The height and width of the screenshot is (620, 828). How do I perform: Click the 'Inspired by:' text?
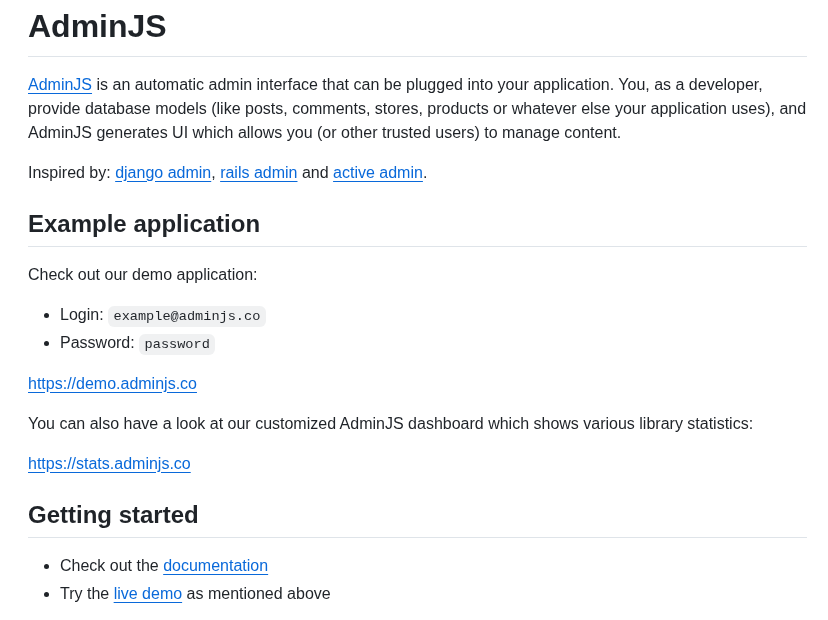[x=69, y=173]
